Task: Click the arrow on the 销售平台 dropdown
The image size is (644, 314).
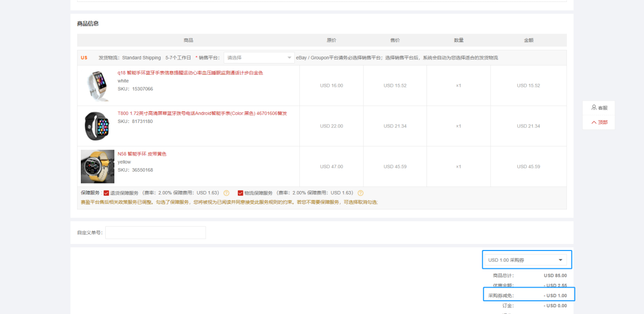Action: (289, 58)
